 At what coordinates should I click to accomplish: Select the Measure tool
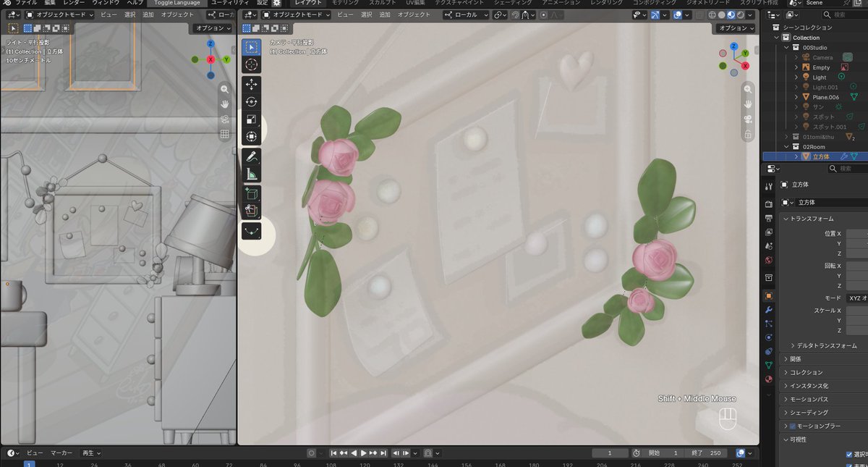coord(251,174)
